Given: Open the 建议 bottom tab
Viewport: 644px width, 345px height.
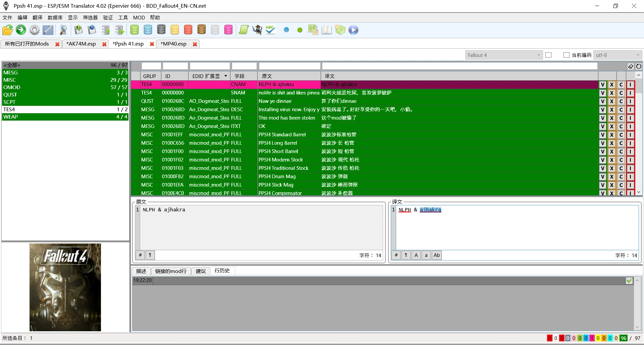Looking at the screenshot, I should click(x=201, y=271).
